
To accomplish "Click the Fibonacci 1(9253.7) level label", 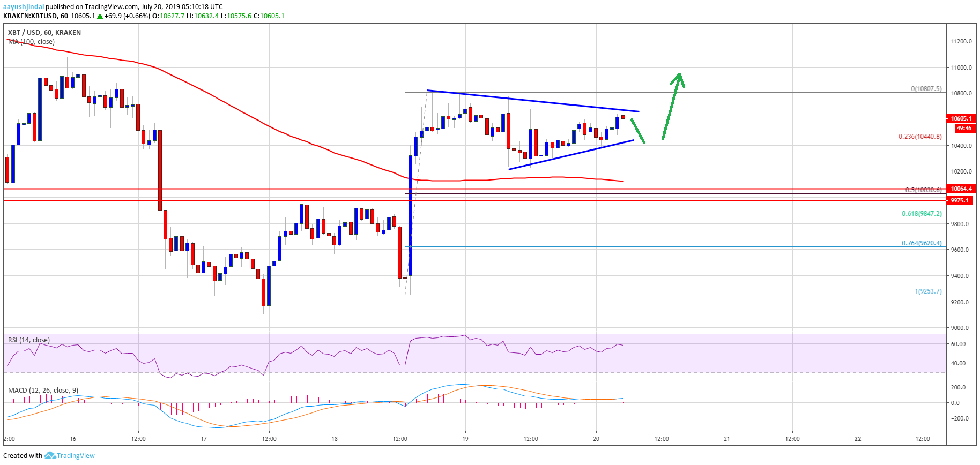I will [928, 291].
